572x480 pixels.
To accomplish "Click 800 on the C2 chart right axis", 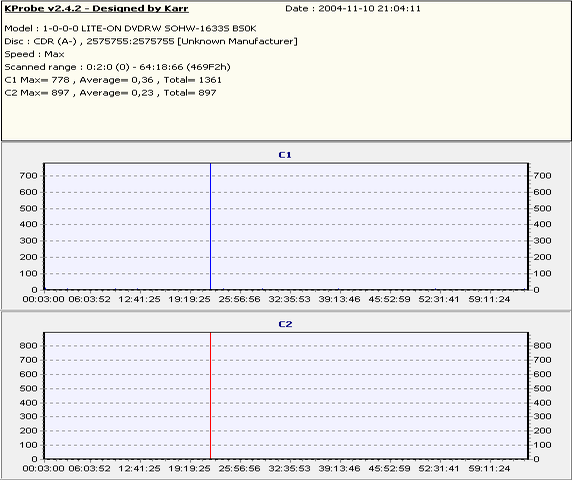I will [542, 345].
